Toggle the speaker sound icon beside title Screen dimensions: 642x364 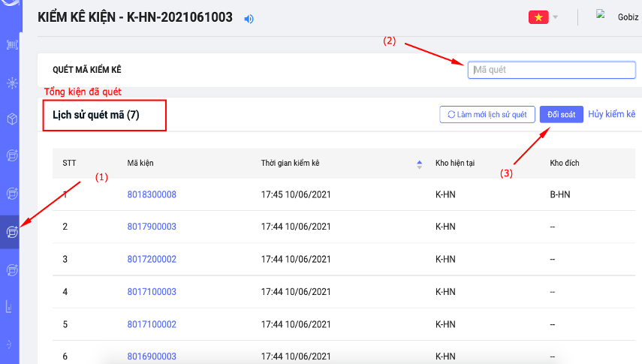pyautogui.click(x=249, y=18)
